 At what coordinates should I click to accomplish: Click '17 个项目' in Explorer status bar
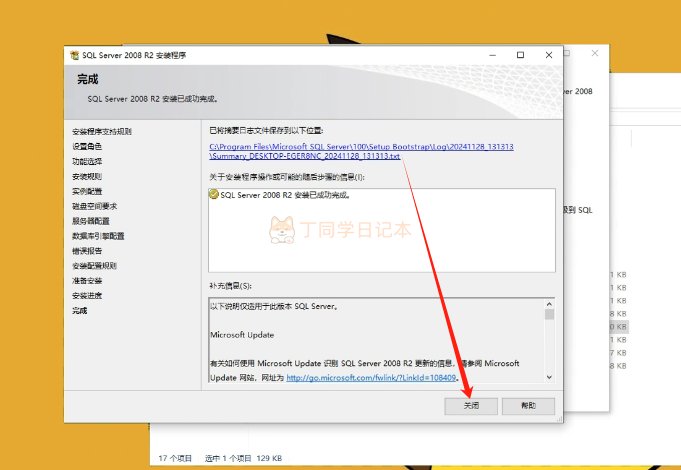pos(175,458)
